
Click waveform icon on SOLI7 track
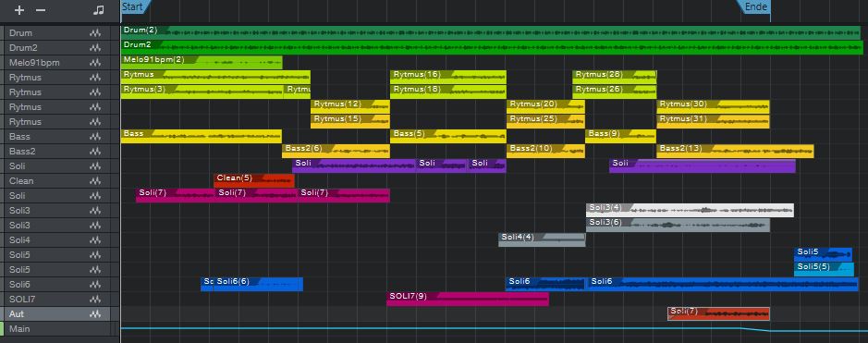click(x=95, y=300)
